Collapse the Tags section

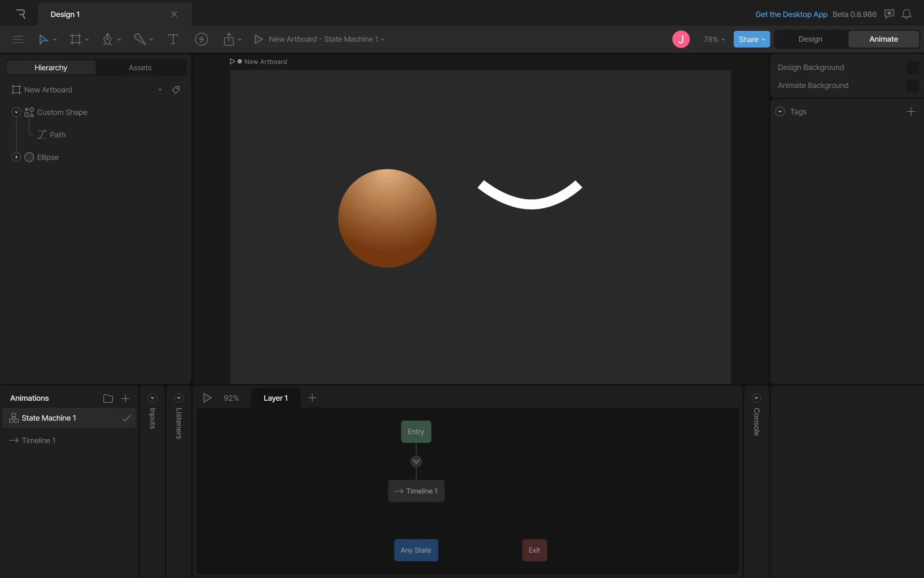(x=780, y=112)
